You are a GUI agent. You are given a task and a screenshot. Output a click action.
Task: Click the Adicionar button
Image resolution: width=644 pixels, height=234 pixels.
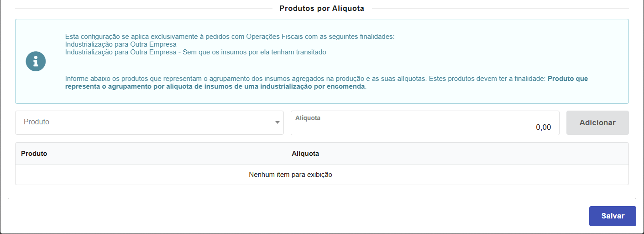[597, 122]
